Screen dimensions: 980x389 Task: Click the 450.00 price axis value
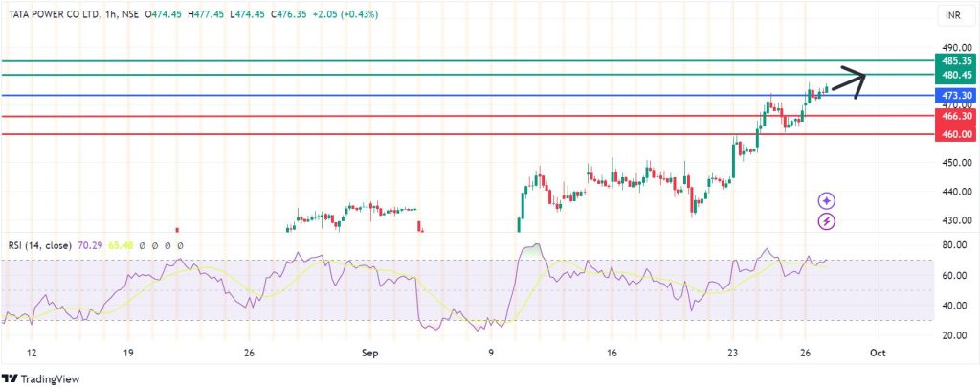pyautogui.click(x=956, y=163)
